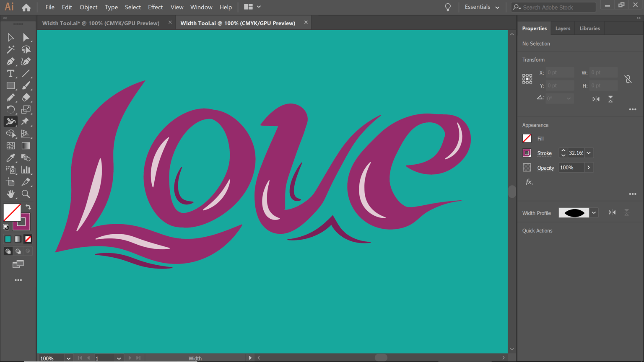Choose the Eyedropper tool
The width and height of the screenshot is (644, 362).
(10, 158)
